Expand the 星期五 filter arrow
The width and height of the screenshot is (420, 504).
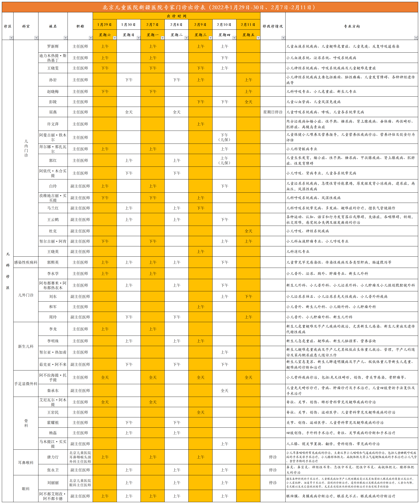pos(258,38)
